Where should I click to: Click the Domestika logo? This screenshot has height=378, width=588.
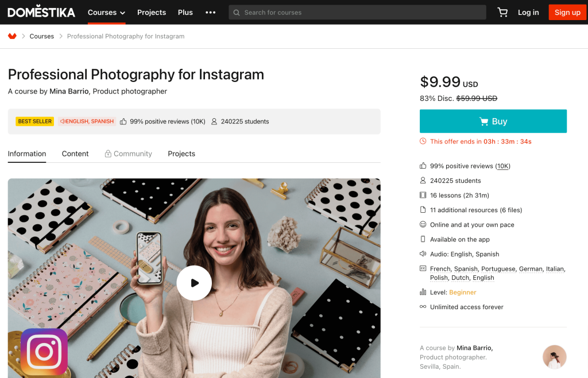tap(41, 13)
